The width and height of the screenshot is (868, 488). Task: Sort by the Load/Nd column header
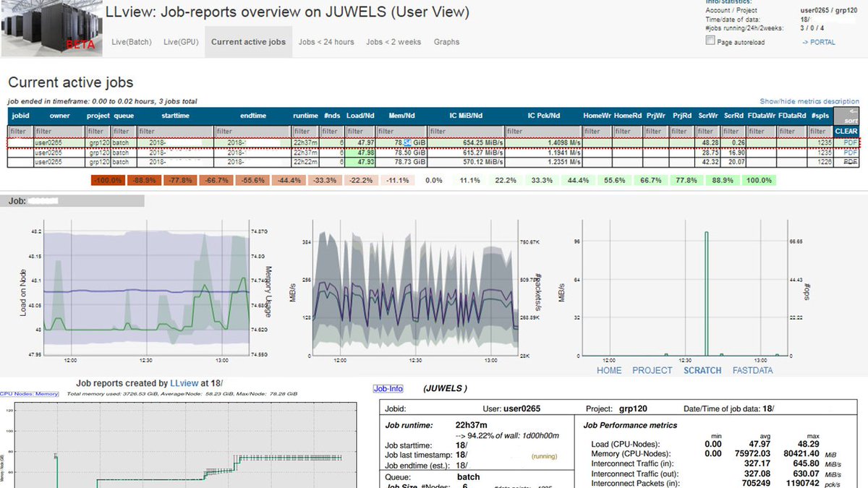[360, 116]
